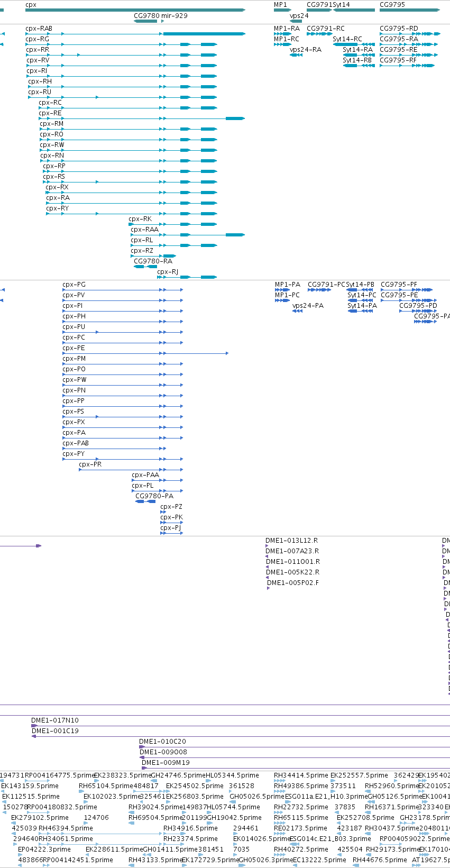Select EST EK143159.5prime

30,786
